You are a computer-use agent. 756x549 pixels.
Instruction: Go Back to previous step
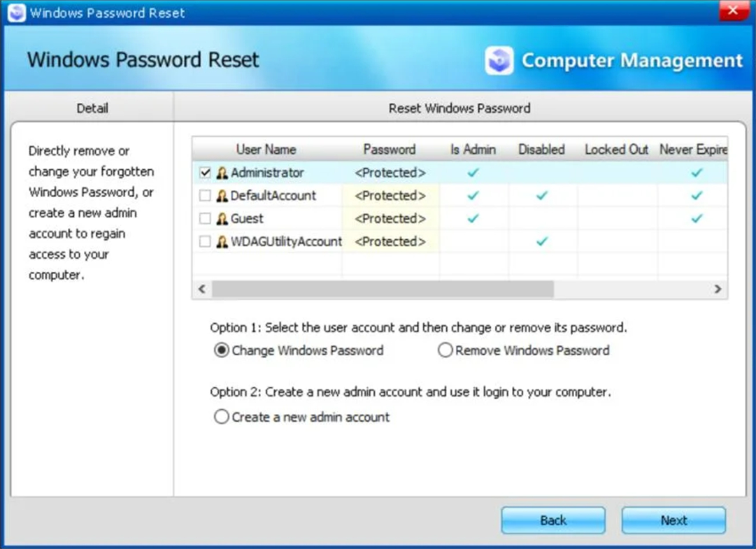(553, 520)
